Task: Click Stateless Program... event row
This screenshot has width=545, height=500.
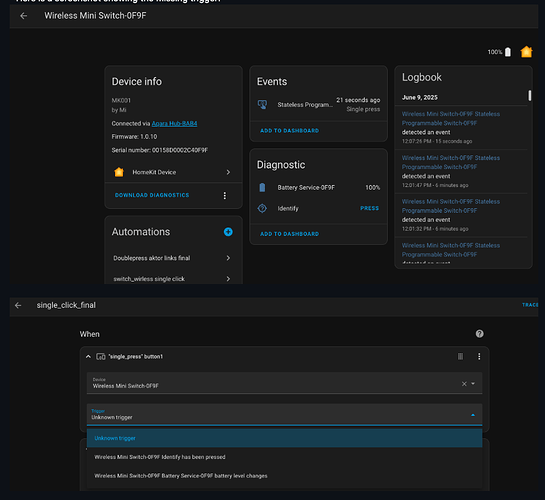Action: [x=318, y=104]
